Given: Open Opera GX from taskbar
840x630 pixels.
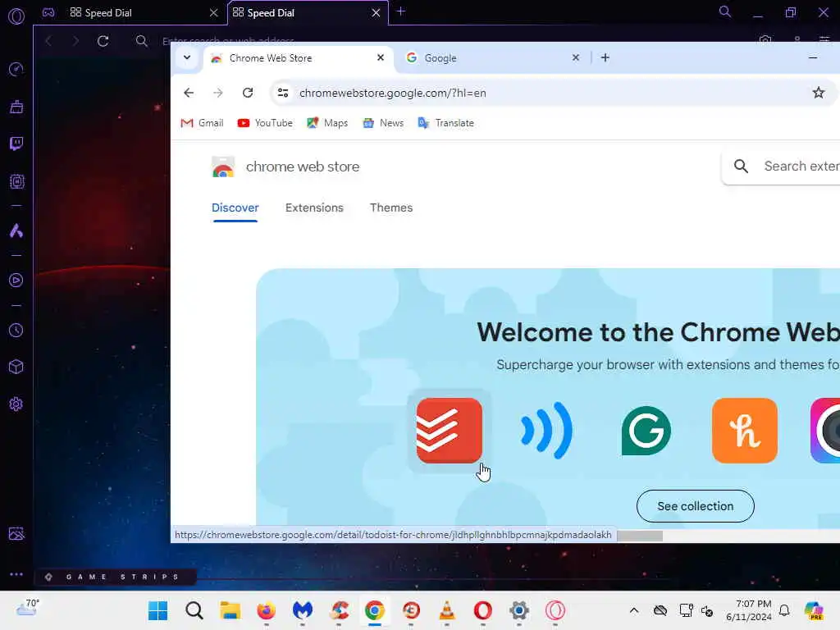Looking at the screenshot, I should pyautogui.click(x=555, y=610).
